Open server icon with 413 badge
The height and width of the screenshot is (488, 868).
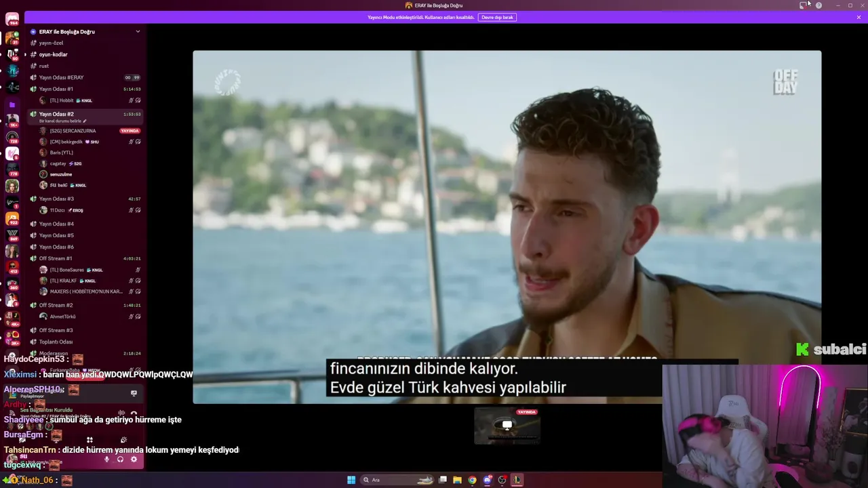[12, 267]
